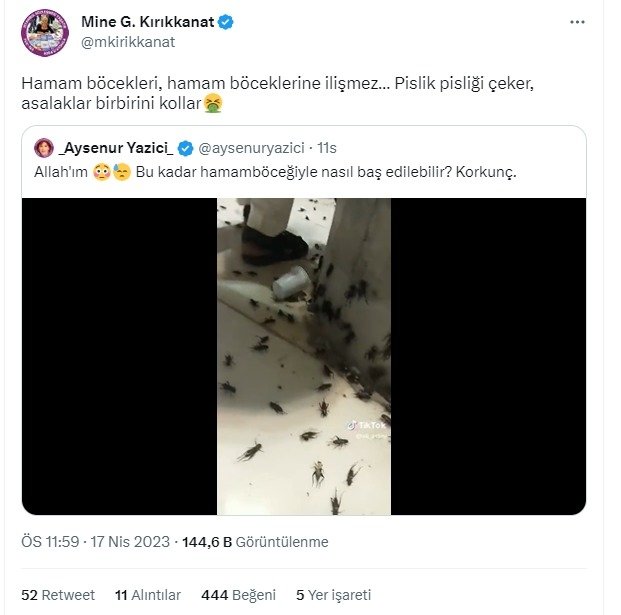
Task: Click the verified badge next to Aysenur Yazici
Action: (185, 149)
